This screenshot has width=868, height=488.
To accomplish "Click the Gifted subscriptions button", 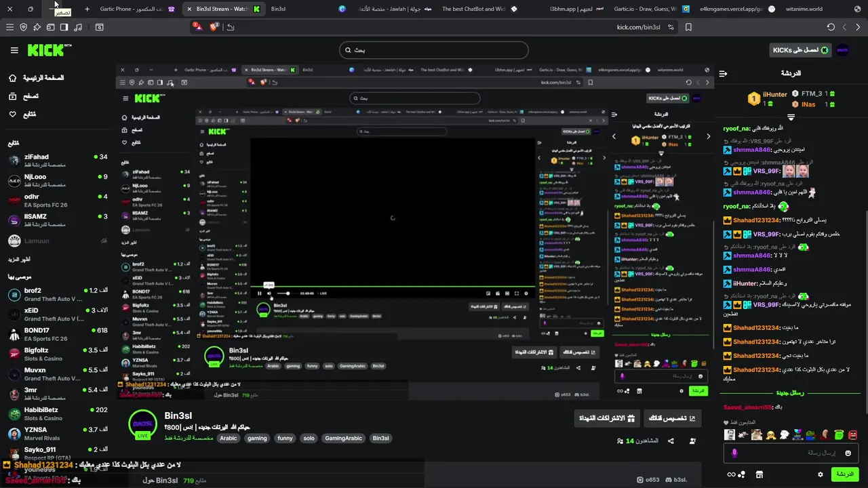I will pos(607,418).
